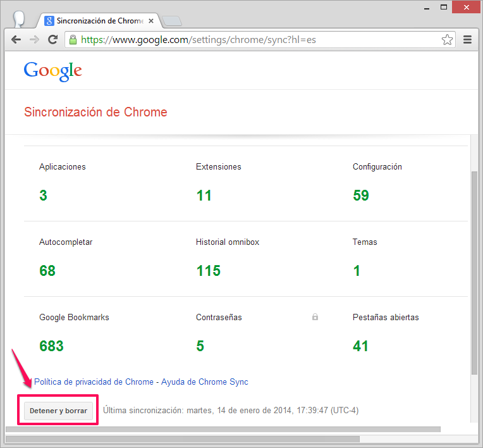Image resolution: width=483 pixels, height=448 pixels.
Task: Click the Última sincronización timestamp text
Action: (231, 411)
